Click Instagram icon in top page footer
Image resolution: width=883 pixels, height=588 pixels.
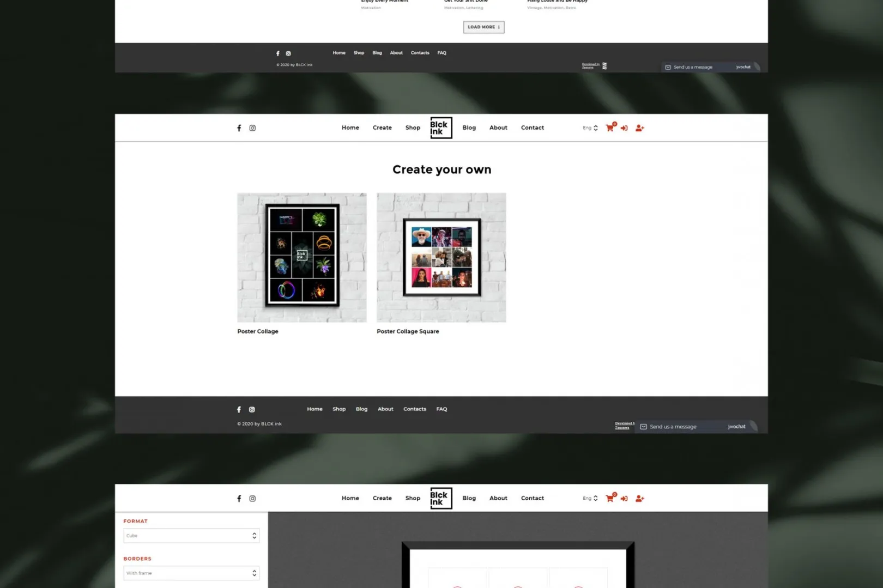(288, 53)
